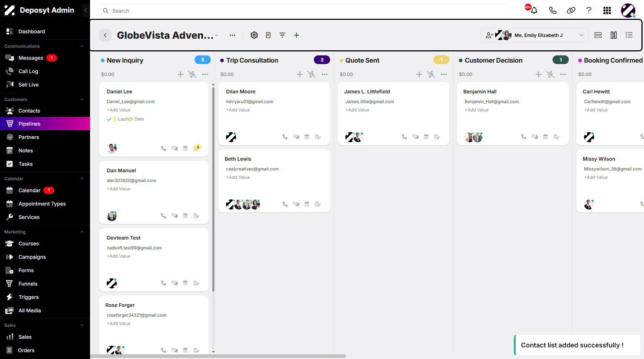Screen dimensions: 644x359
Task: Open the pipeline document icon
Action: [x=268, y=35]
